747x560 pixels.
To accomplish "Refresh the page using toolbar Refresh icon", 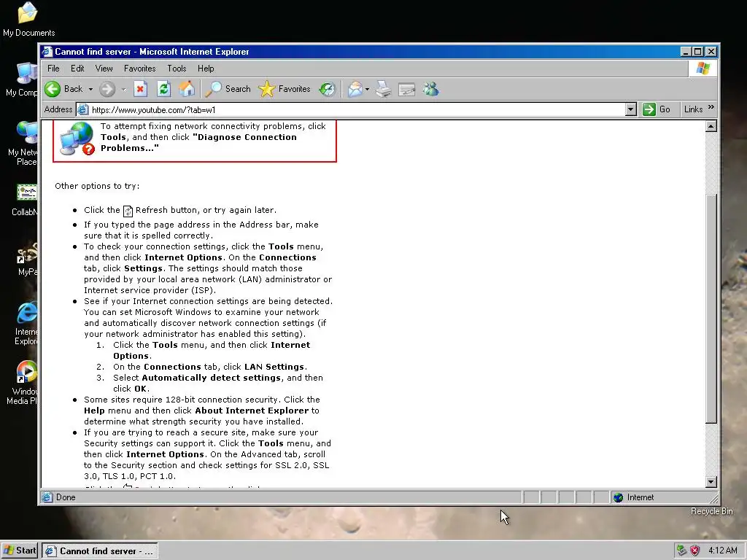I will (163, 89).
